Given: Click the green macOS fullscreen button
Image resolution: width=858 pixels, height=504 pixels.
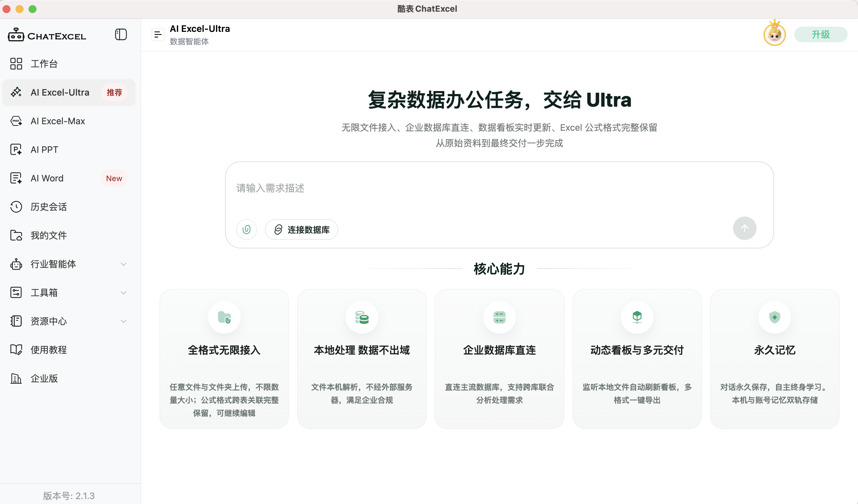Looking at the screenshot, I should (32, 9).
